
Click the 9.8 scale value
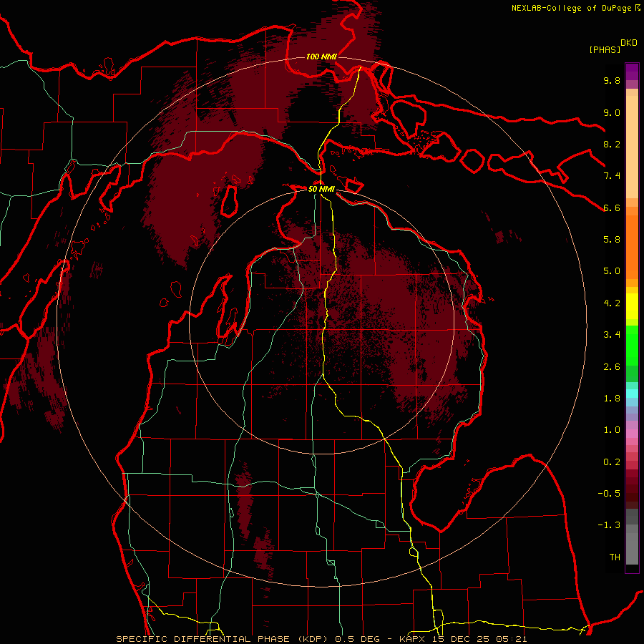point(612,80)
